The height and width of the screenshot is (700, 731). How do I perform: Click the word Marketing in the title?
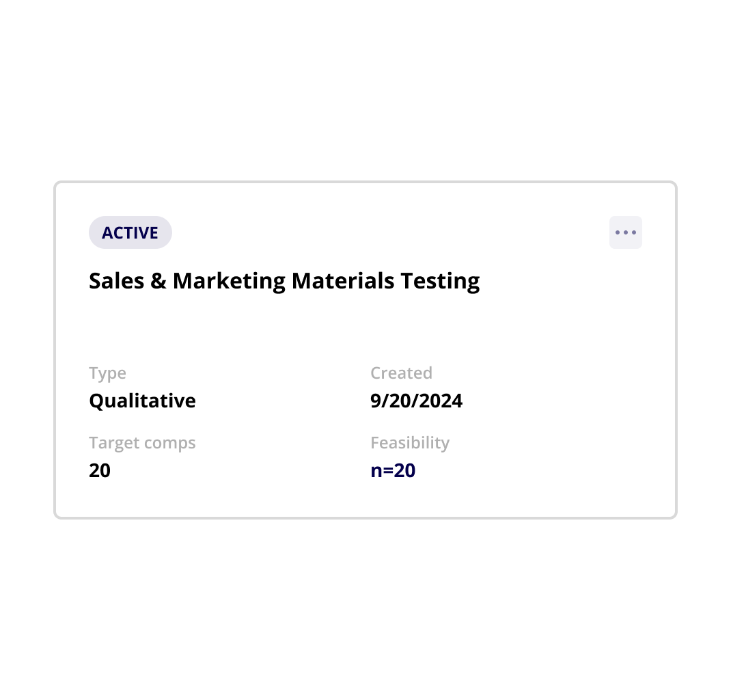pyautogui.click(x=229, y=281)
